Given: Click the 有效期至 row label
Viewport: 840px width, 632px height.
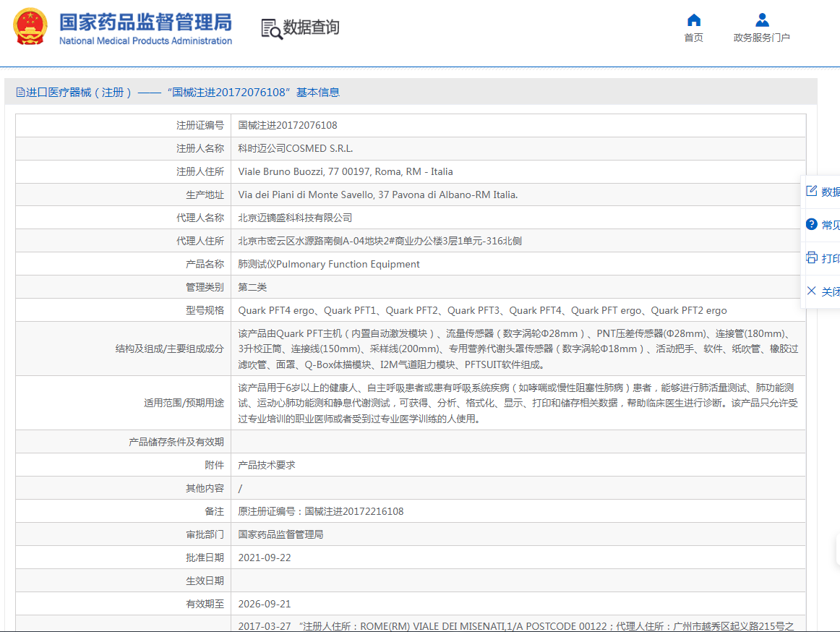Looking at the screenshot, I should (x=205, y=604).
